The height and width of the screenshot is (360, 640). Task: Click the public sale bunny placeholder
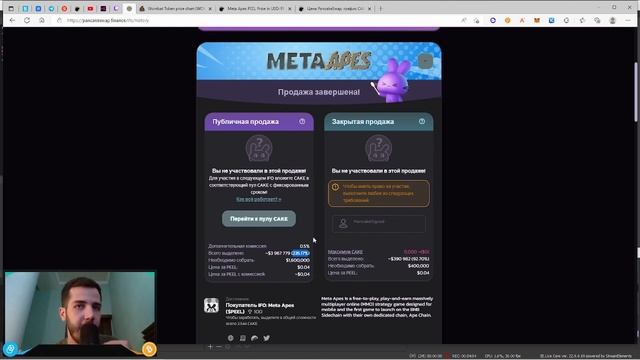click(259, 148)
